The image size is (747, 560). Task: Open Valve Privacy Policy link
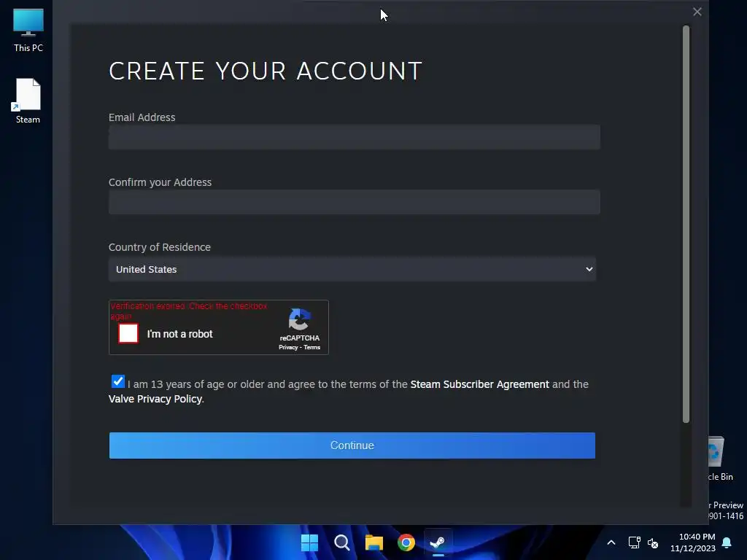155,399
